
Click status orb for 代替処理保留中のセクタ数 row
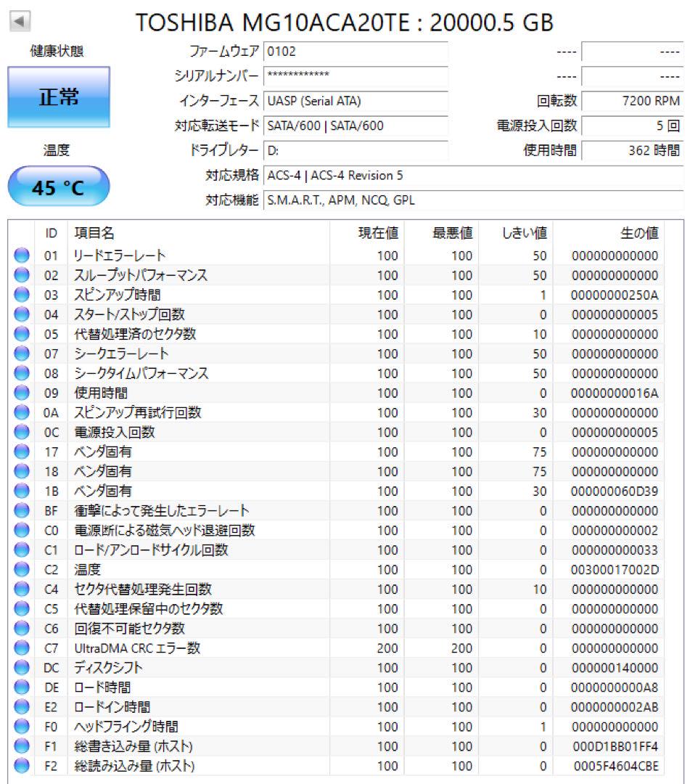click(x=22, y=608)
